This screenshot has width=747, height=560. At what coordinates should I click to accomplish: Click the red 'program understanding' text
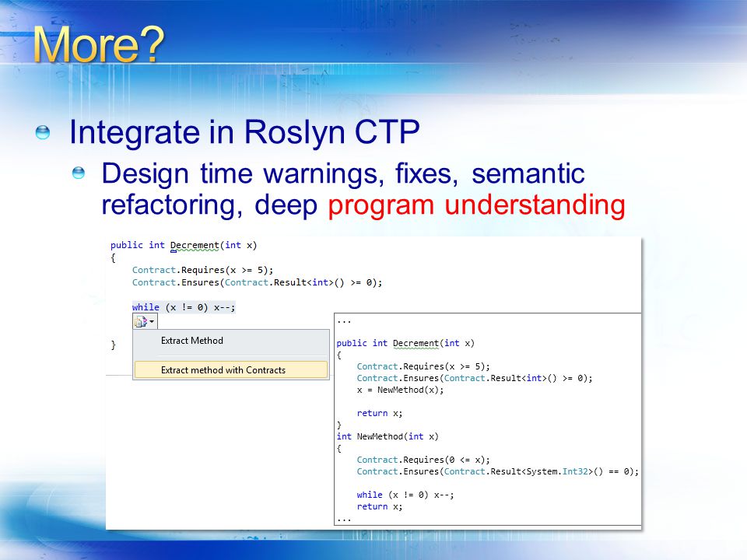pyautogui.click(x=476, y=205)
